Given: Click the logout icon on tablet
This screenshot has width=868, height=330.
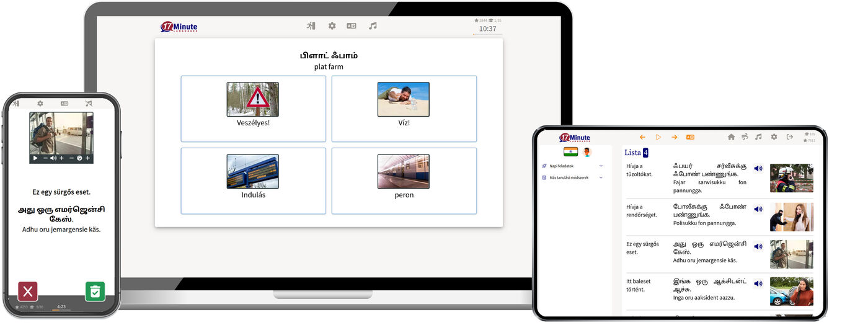Looking at the screenshot, I should point(789,137).
